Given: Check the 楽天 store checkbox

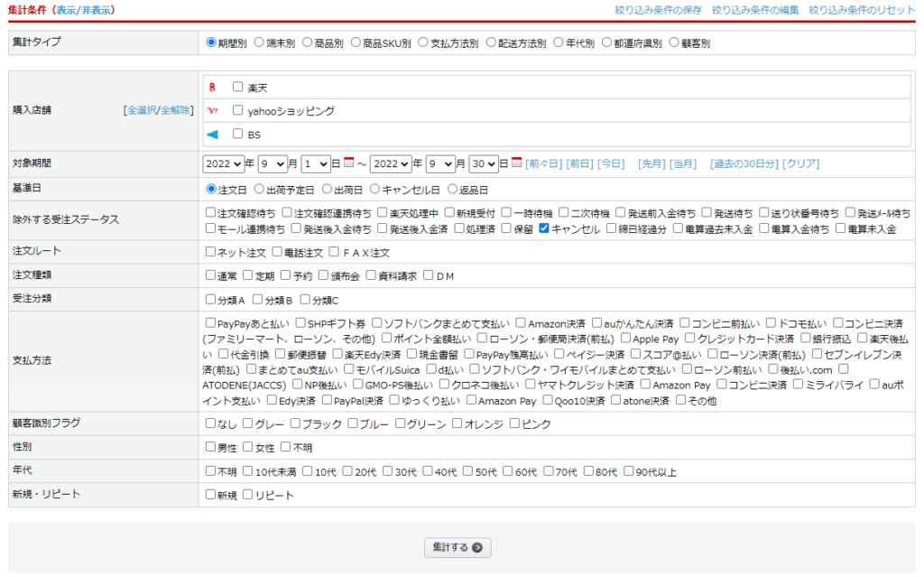Looking at the screenshot, I should pos(238,88).
